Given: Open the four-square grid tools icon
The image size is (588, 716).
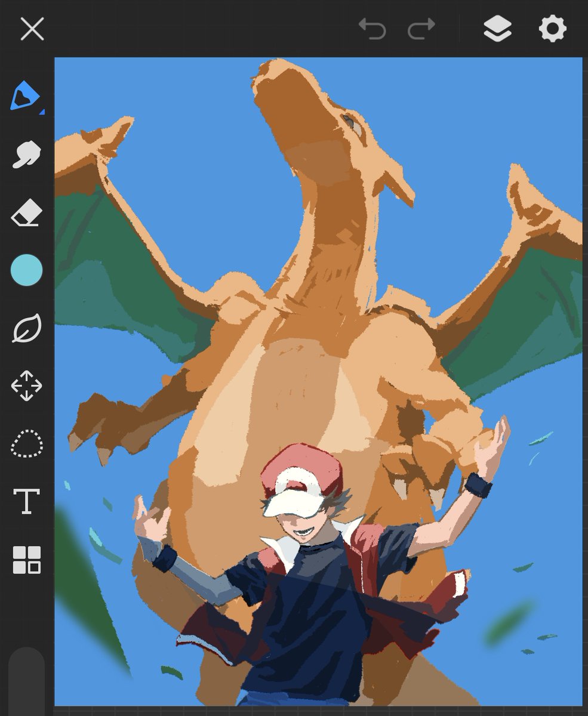Looking at the screenshot, I should [x=27, y=560].
